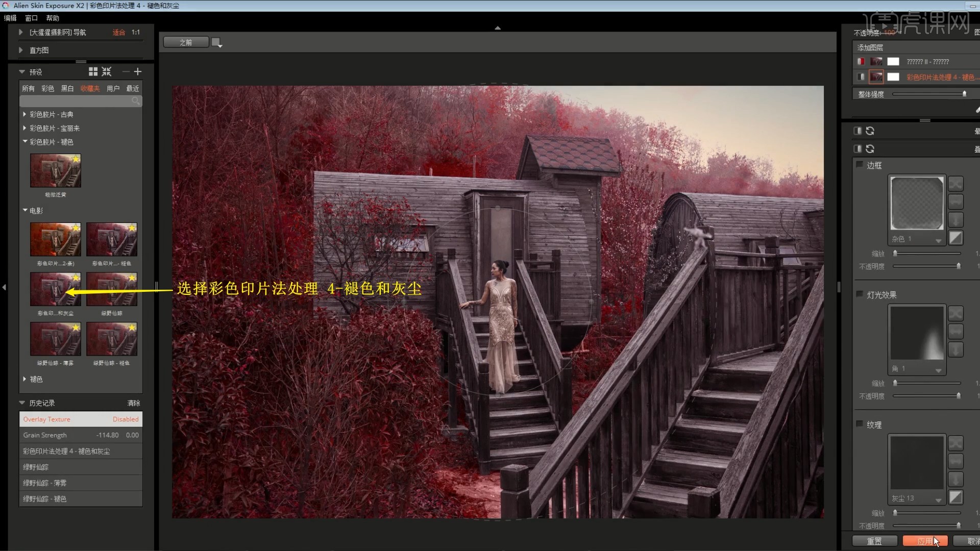Click the collapse-all presets arrows icon

click(x=106, y=72)
